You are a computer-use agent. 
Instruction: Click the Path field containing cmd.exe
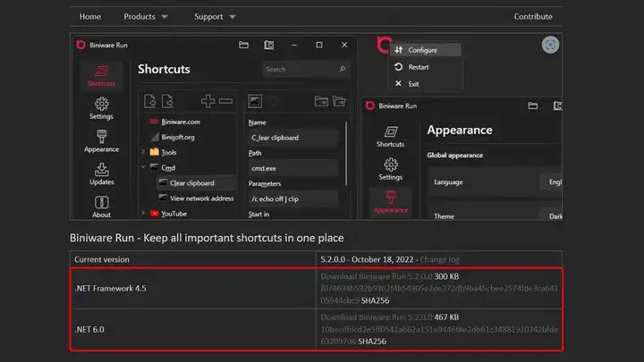click(x=292, y=168)
